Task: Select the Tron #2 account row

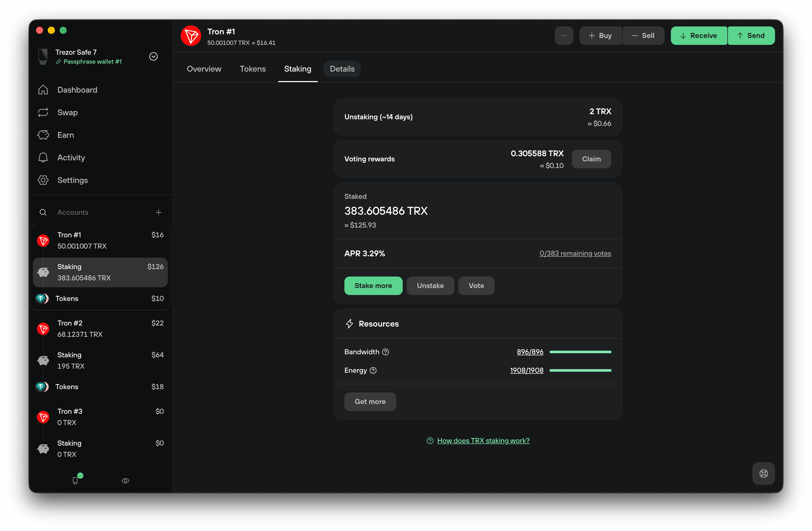Action: pos(100,329)
